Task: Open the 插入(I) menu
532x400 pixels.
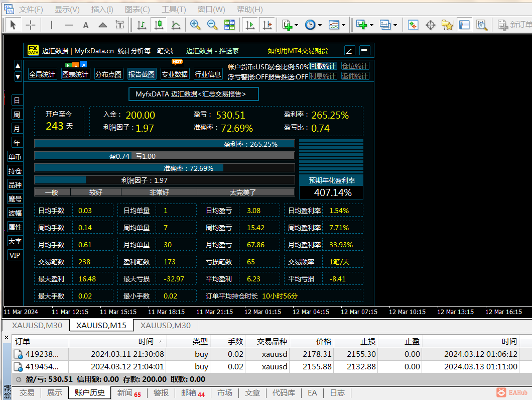Action: pos(102,10)
